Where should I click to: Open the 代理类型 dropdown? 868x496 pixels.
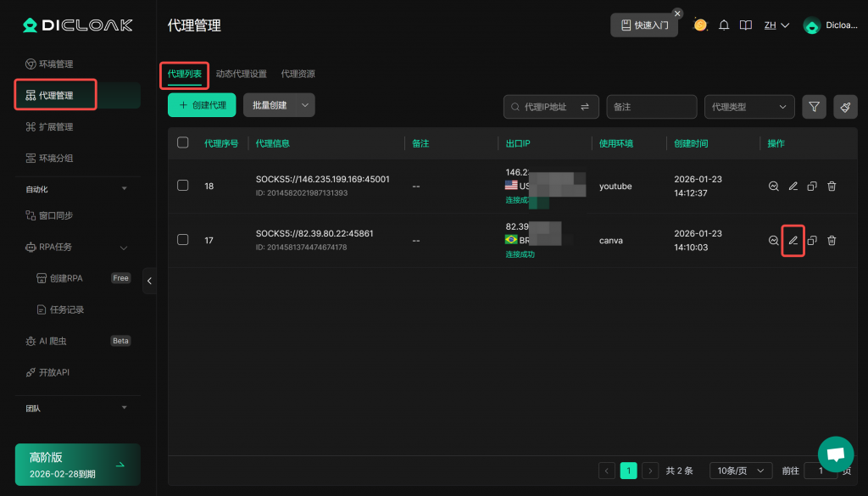coord(748,107)
